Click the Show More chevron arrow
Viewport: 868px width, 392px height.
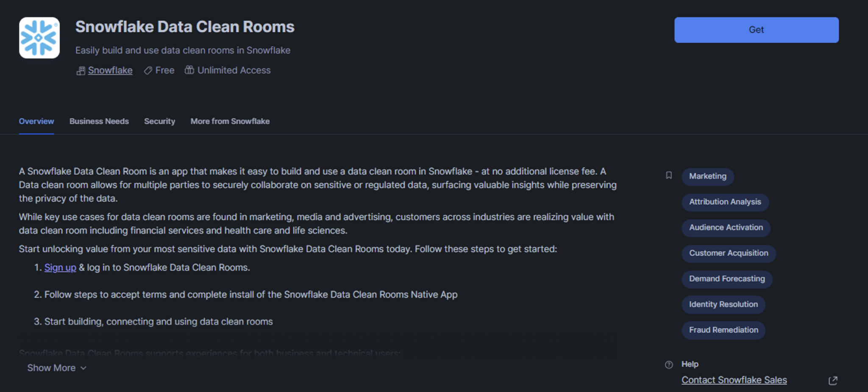(83, 368)
